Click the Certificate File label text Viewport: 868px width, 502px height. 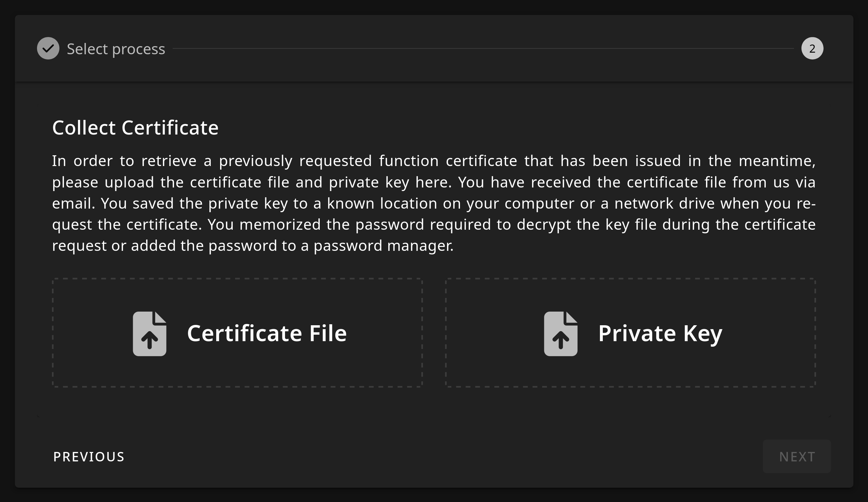coord(267,333)
